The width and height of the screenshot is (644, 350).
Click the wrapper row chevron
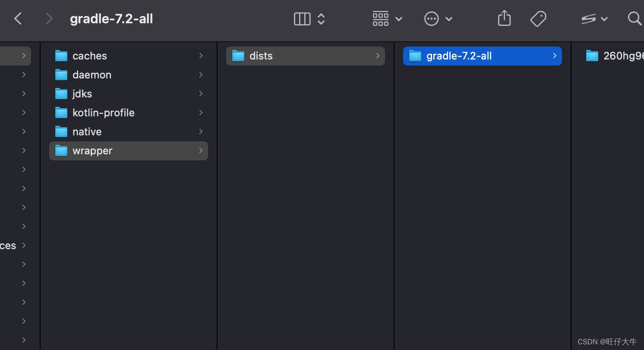[x=201, y=150]
